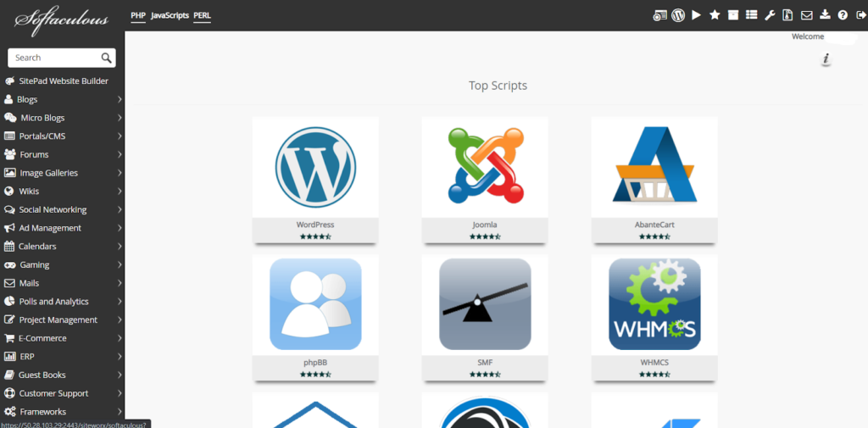The width and height of the screenshot is (868, 428).
Task: Open the WordPress script name link
Action: tap(315, 225)
